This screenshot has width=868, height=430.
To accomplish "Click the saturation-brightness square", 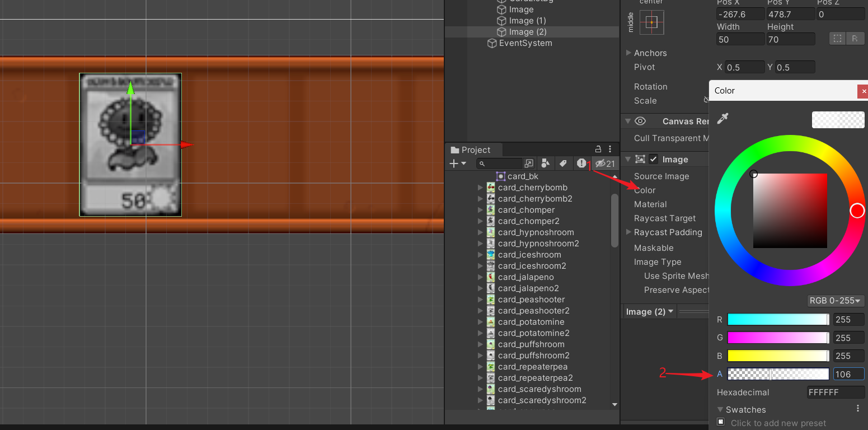I will coord(790,211).
